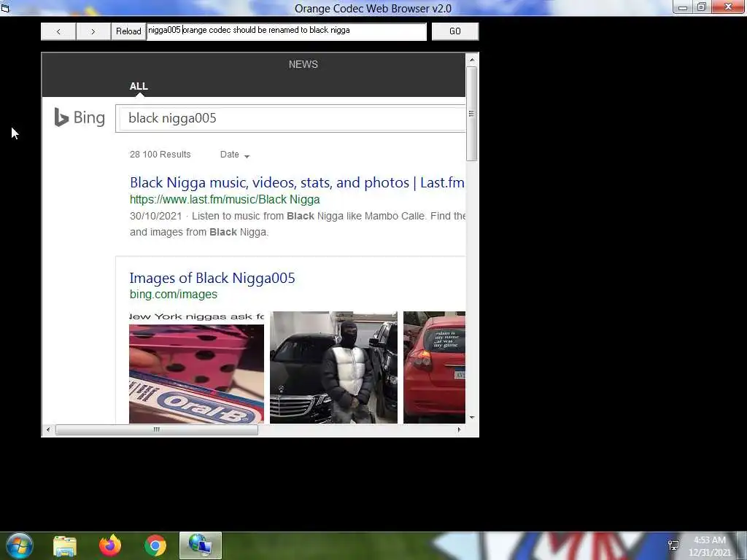Minimize the Orange Codec Web Browser window

click(x=683, y=7)
